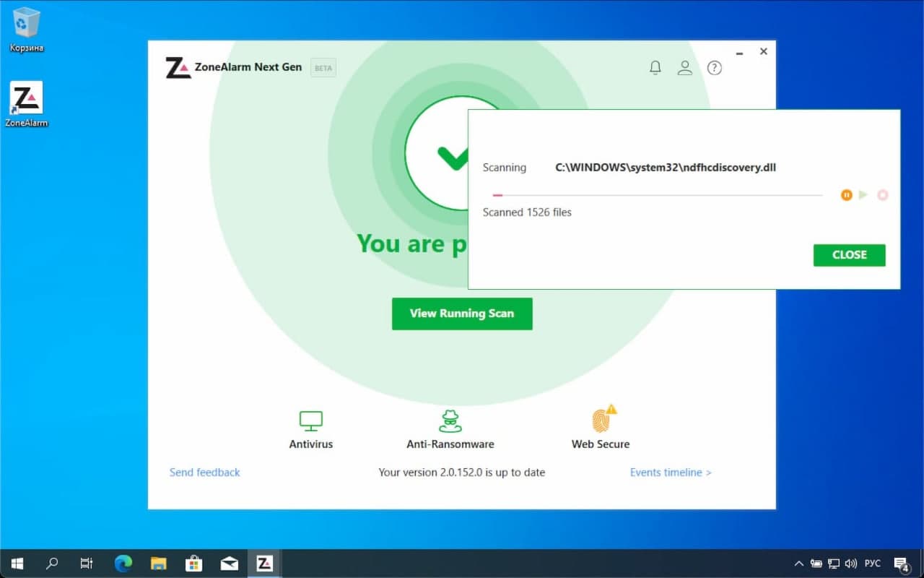Open the notifications bell icon

pyautogui.click(x=655, y=68)
